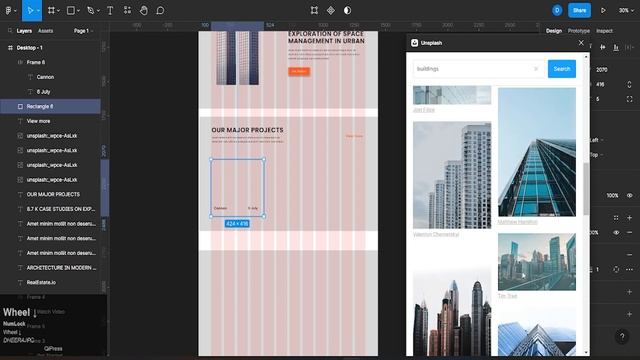Insert the teal city skyline photo
The image size is (640, 360).
(537, 262)
